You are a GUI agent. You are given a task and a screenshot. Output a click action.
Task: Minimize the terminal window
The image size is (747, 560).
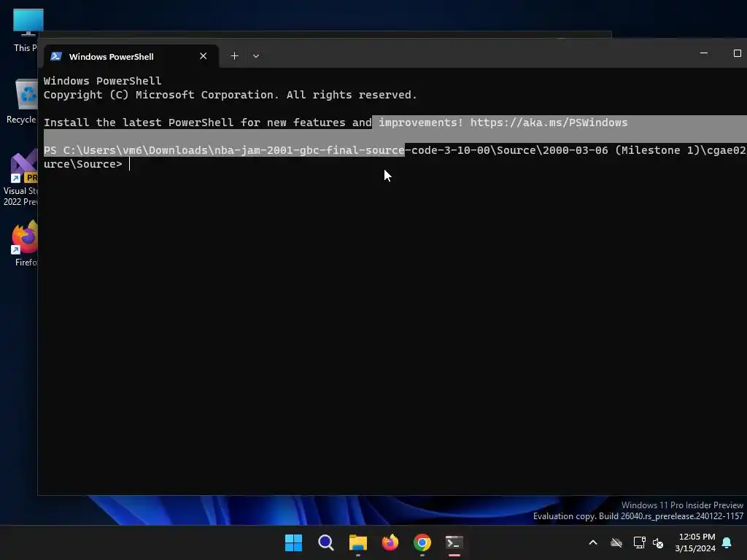(x=704, y=53)
